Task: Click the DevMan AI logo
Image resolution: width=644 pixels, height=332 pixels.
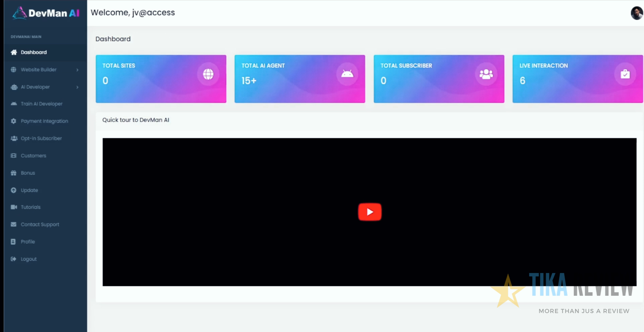Action: [46, 13]
